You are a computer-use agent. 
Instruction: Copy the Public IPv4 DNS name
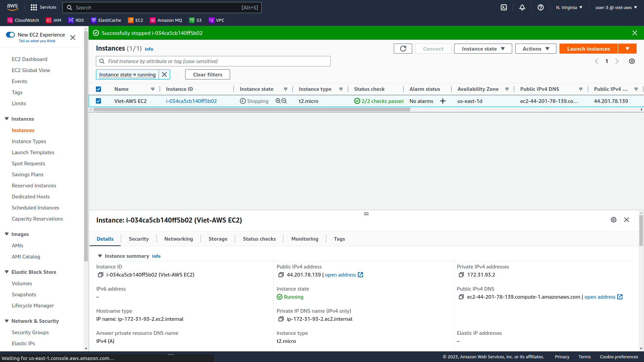coord(461,297)
